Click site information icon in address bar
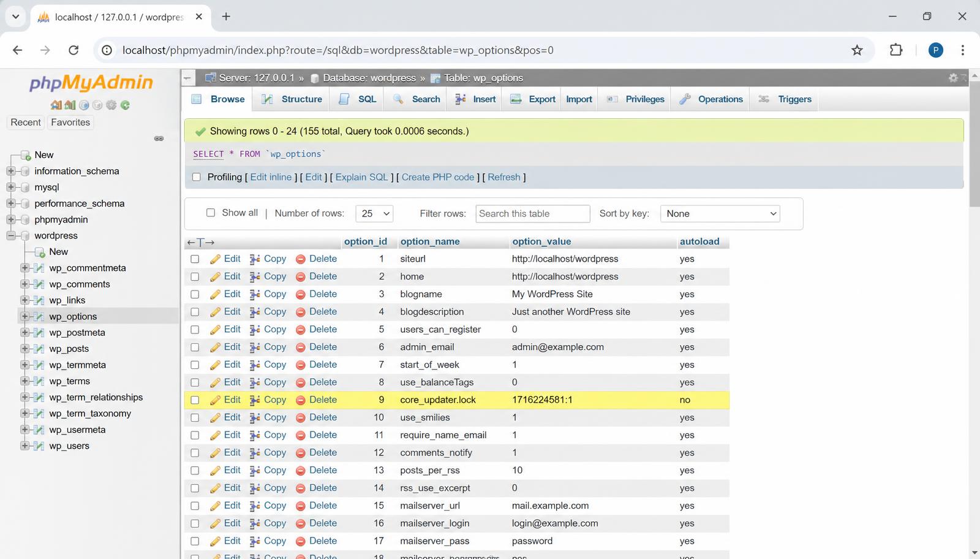 tap(107, 50)
